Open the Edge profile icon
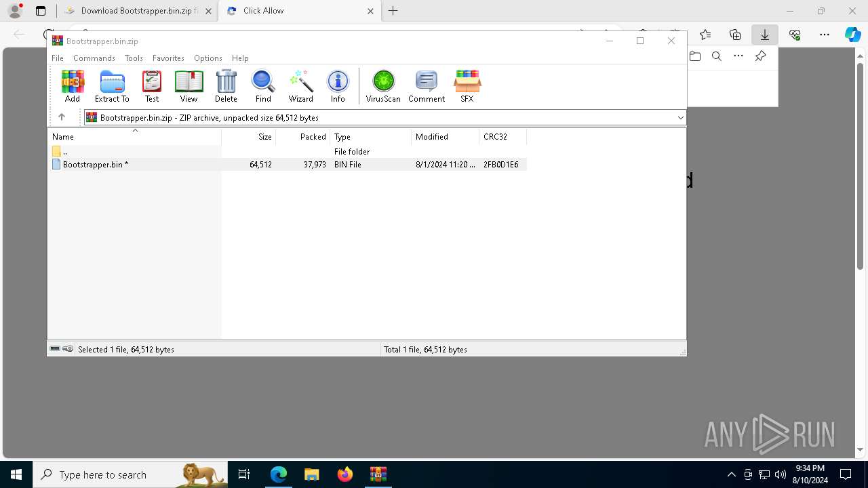Viewport: 868px width, 488px height. tap(15, 11)
